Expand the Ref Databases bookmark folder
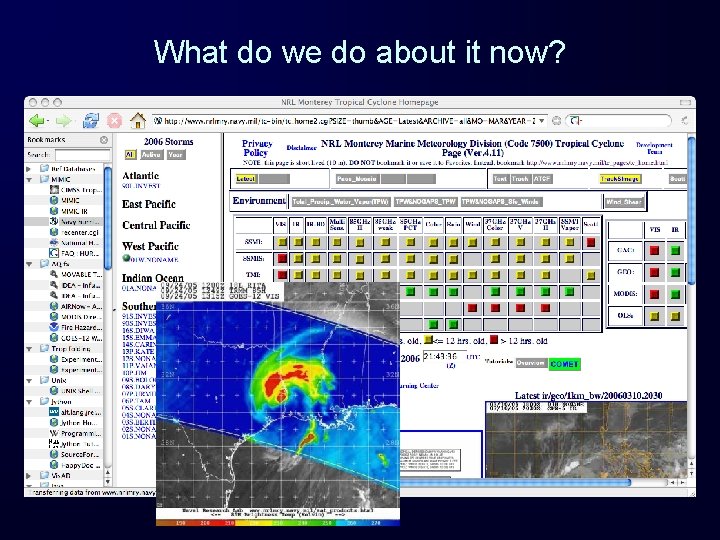Viewport: 720px width, 540px height. tap(29, 169)
